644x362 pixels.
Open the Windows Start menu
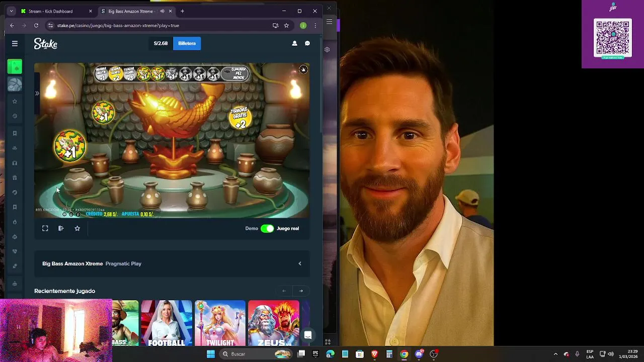coord(211,354)
